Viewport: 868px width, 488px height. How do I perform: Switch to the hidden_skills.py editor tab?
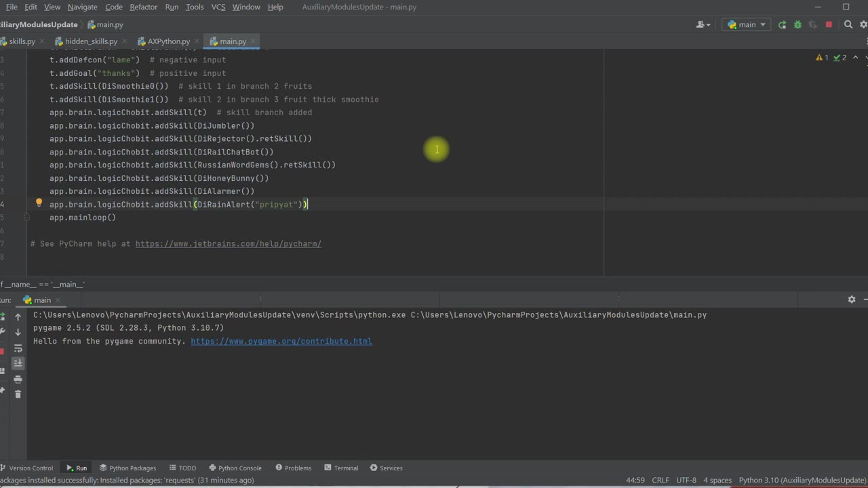90,41
